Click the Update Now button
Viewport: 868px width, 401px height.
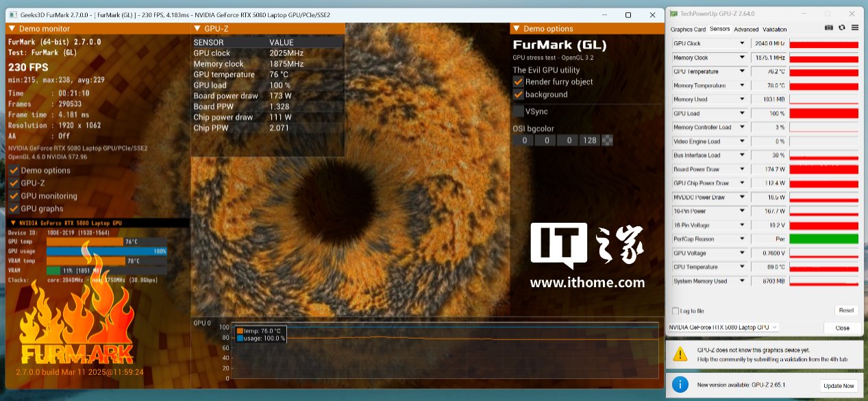pos(839,386)
